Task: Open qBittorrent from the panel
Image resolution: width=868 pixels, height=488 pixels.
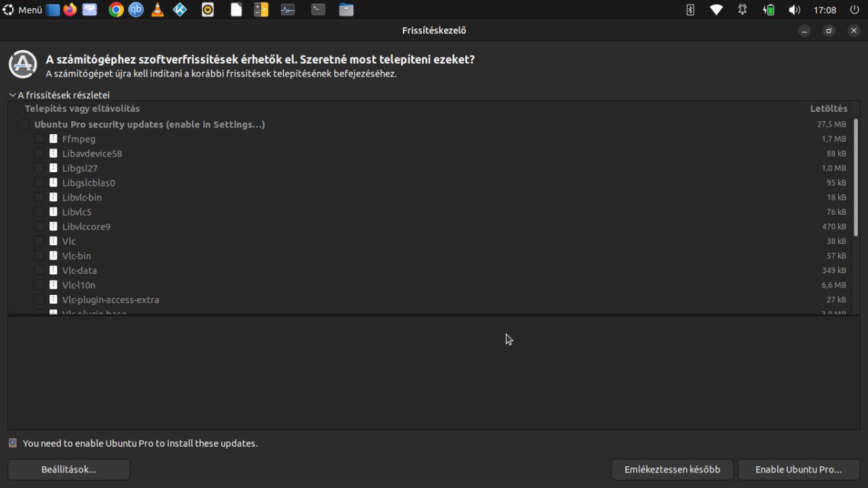Action: click(136, 10)
